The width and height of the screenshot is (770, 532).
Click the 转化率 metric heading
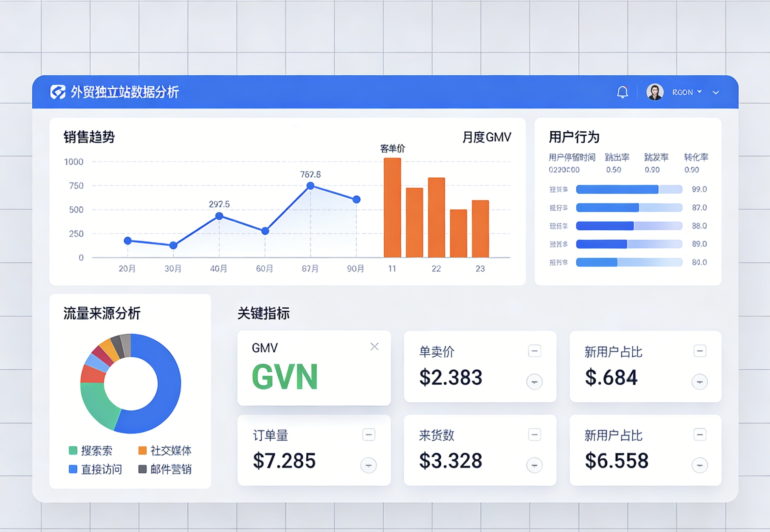point(696,157)
